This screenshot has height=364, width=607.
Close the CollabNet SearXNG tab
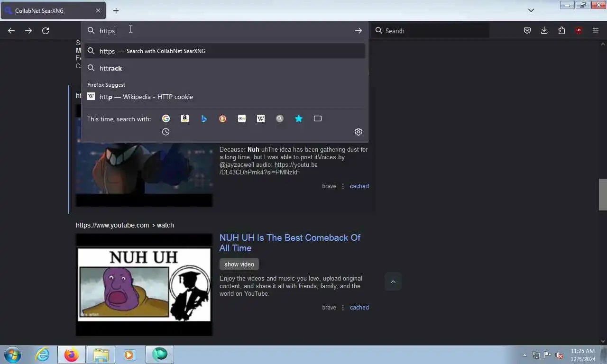pyautogui.click(x=98, y=10)
